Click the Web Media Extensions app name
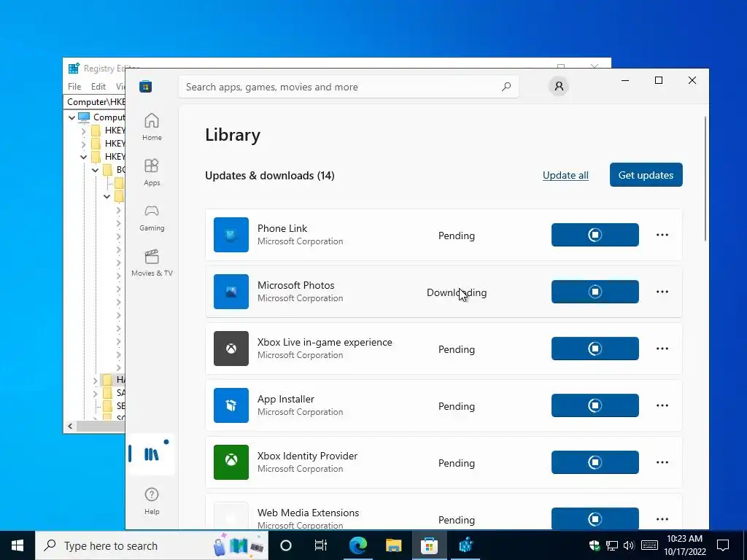The height and width of the screenshot is (560, 747). coord(309,513)
